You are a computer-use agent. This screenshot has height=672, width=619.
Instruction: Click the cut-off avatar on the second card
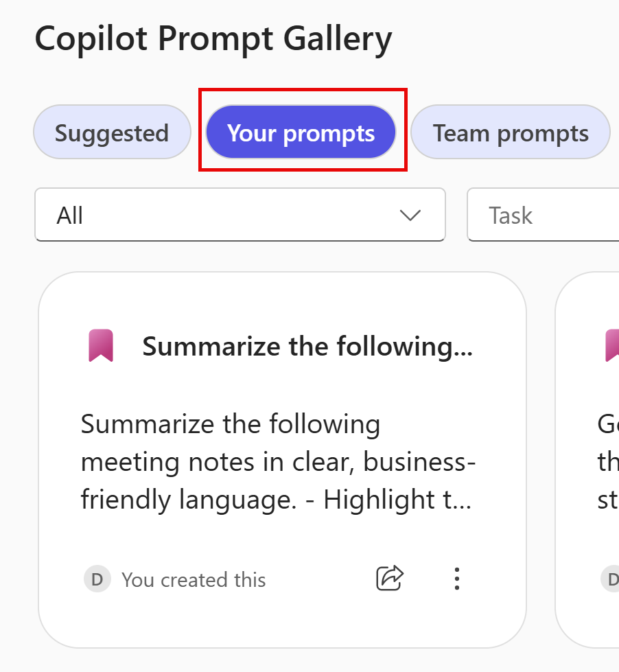coord(611,579)
